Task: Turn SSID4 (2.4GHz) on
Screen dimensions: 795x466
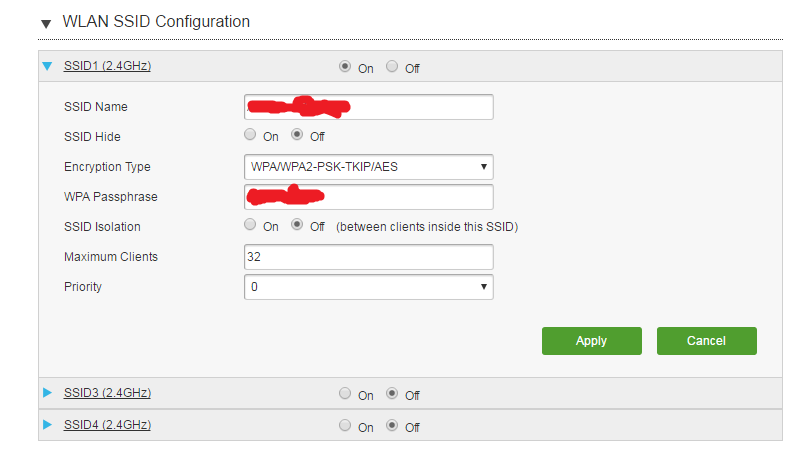Action: (345, 425)
